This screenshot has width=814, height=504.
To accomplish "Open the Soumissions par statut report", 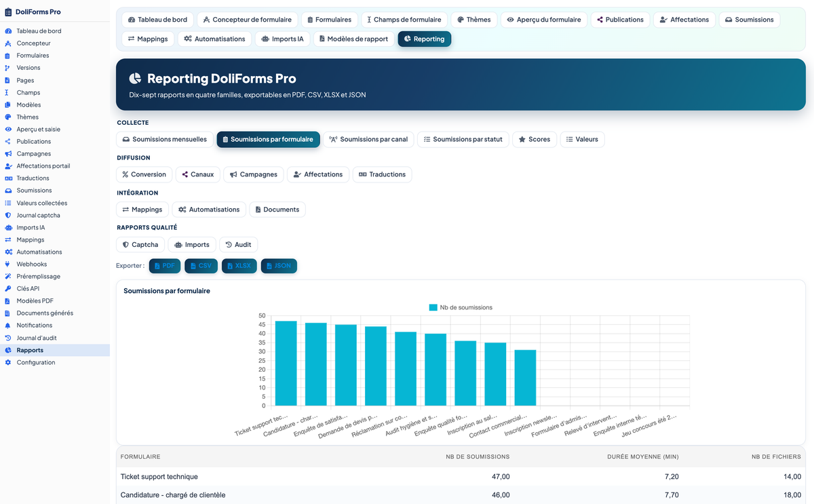I will (463, 140).
